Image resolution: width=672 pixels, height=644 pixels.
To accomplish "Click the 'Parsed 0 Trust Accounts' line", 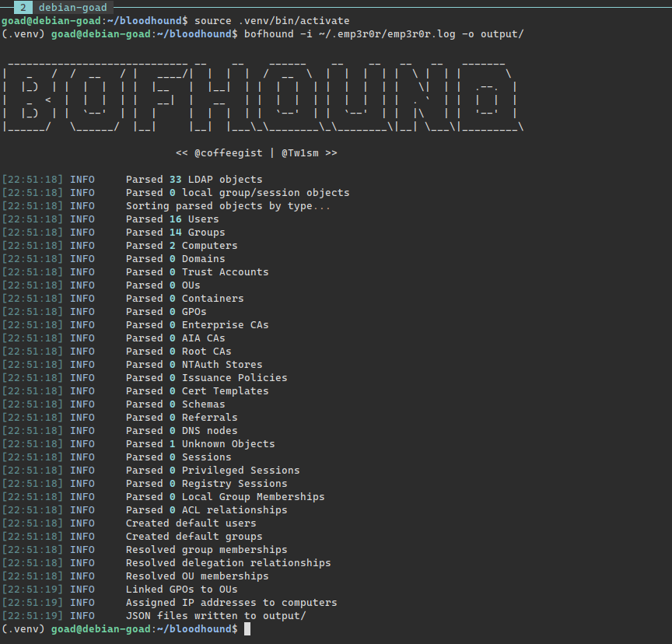I will (197, 272).
